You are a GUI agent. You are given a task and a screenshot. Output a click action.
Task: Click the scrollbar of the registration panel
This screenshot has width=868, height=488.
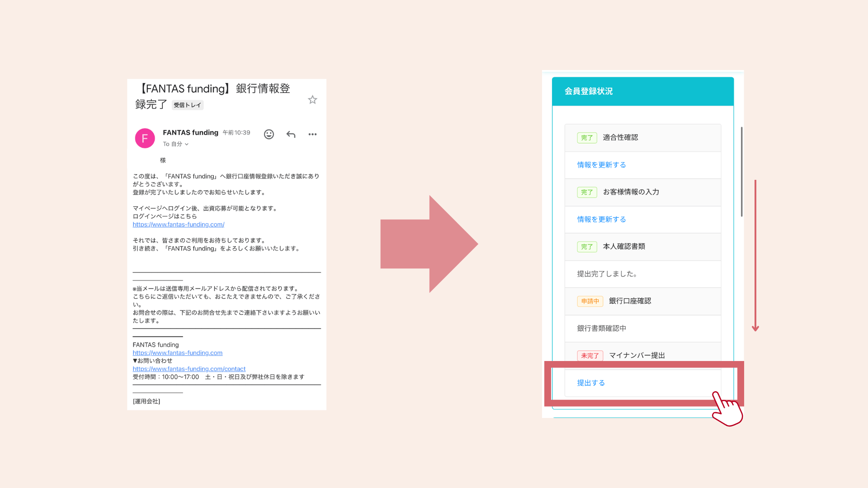741,172
